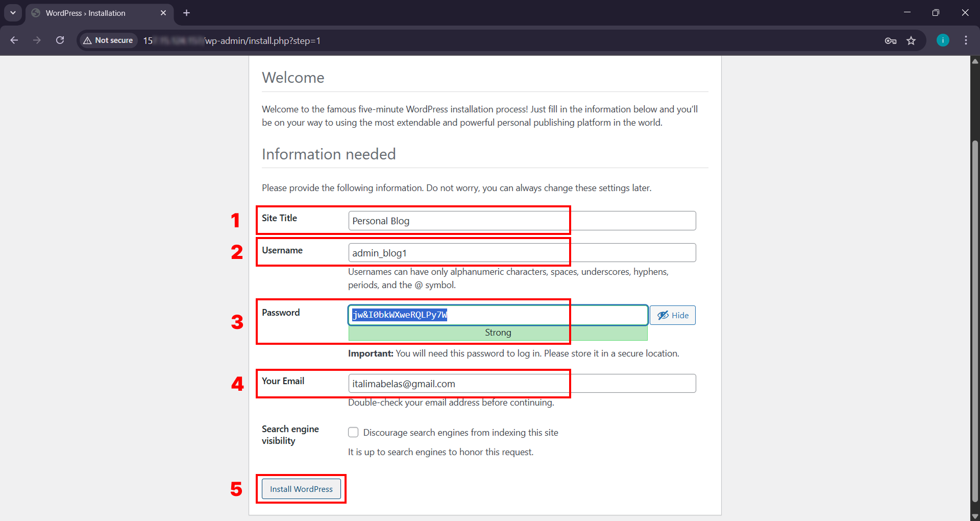Click the Install WordPress button

pyautogui.click(x=301, y=489)
